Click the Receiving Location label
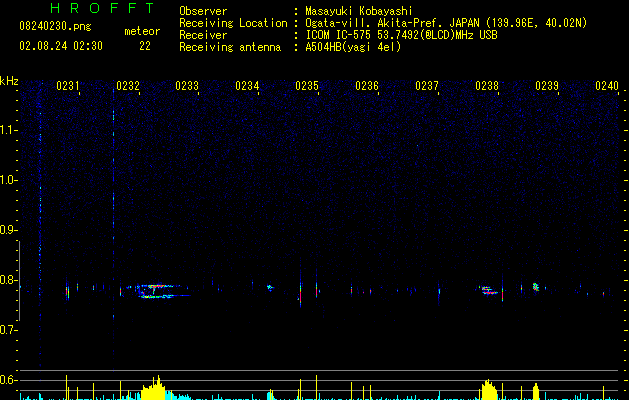This screenshot has width=629, height=400. [233, 23]
